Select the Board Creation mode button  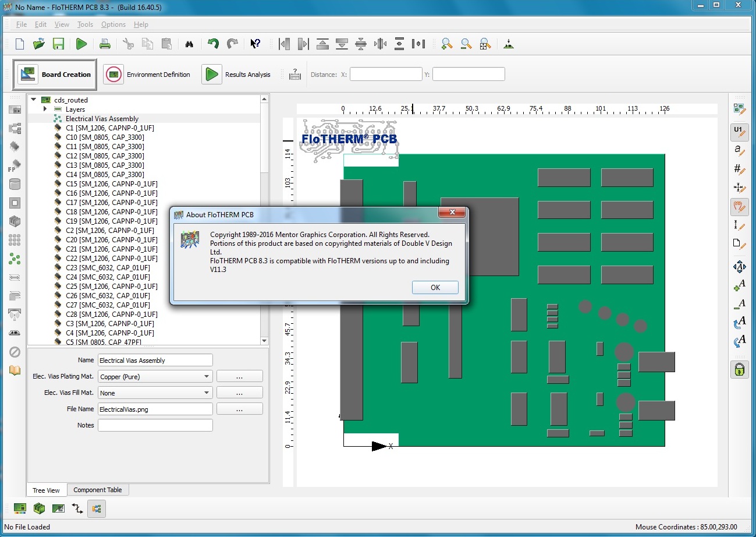55,75
